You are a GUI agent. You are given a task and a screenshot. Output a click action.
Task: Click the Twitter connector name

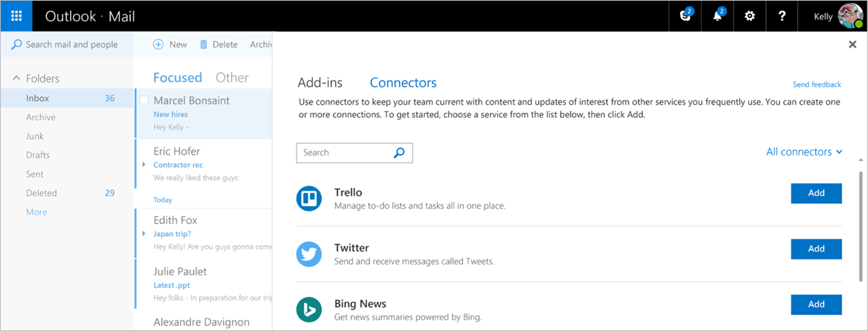(352, 248)
